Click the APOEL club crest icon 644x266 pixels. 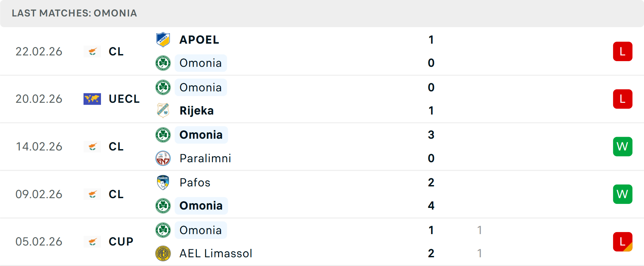(163, 40)
